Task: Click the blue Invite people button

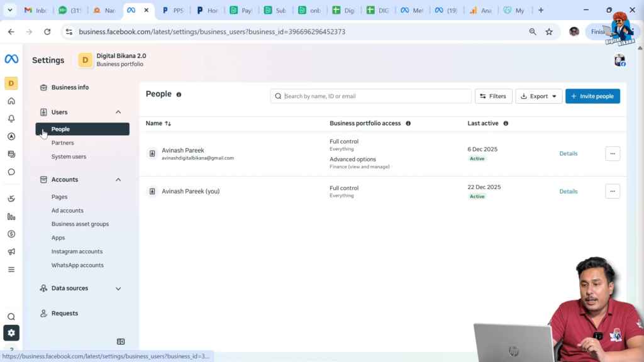Action: [x=592, y=96]
